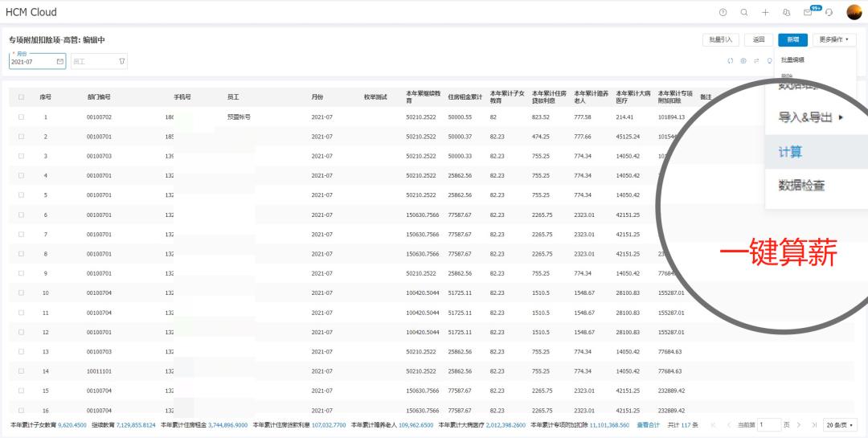Check the checkbox for row 1
Screen dimensions: 868x438
click(21, 117)
